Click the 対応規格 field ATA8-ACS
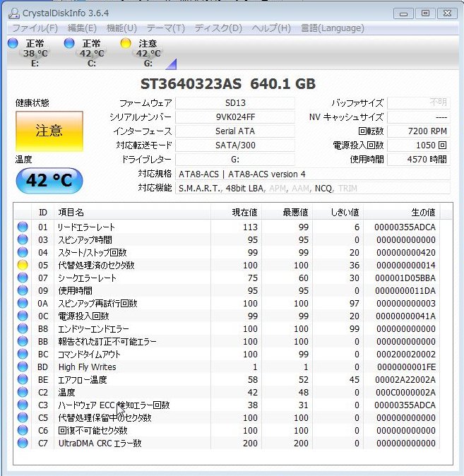This screenshot has height=476, width=464. 312,174
